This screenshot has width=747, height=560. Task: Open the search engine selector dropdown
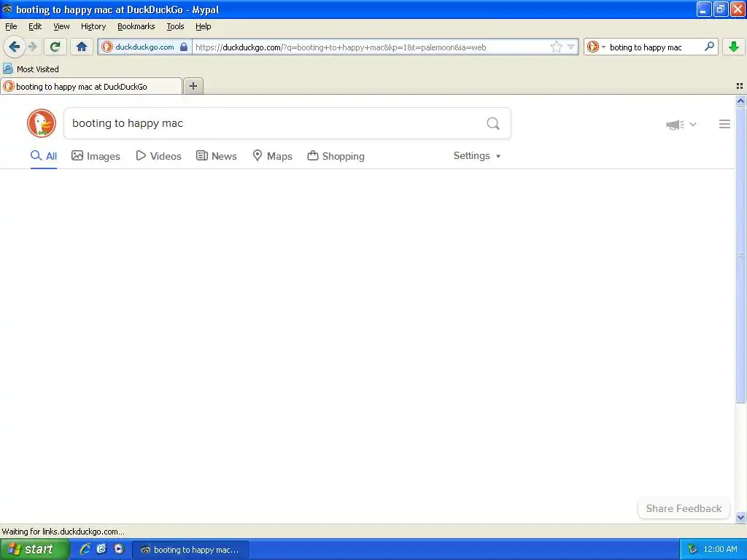point(596,47)
